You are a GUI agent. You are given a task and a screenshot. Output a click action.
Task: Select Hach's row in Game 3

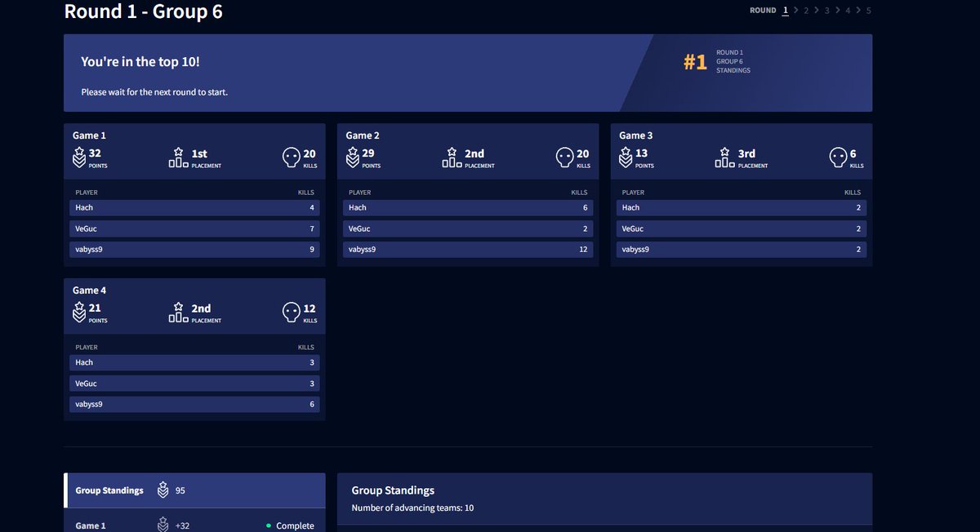pos(742,207)
